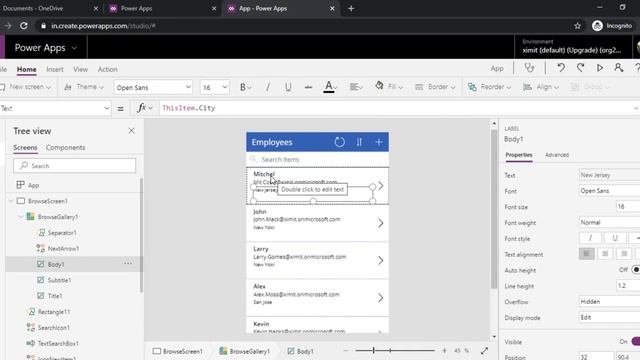Select right text alignment in properties
Image resolution: width=640 pixels, height=360 pixels.
click(624, 254)
